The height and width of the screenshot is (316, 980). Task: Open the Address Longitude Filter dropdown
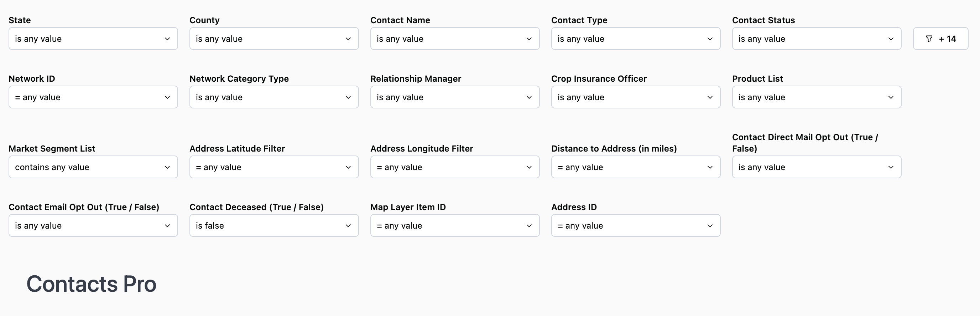click(455, 167)
